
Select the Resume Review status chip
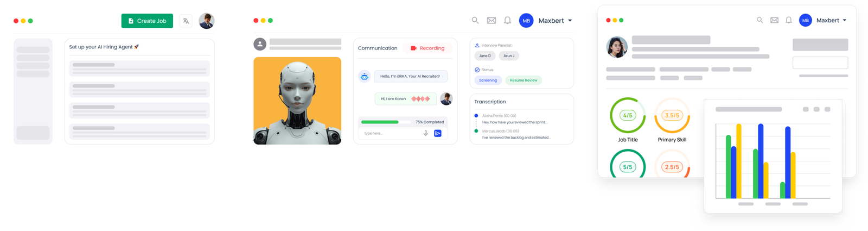click(x=524, y=80)
